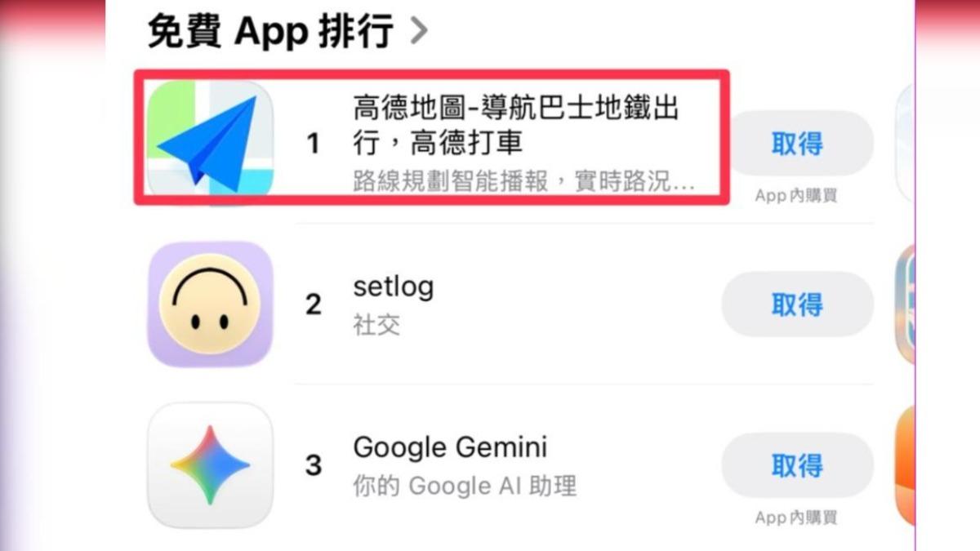Tap the rank number 2 beside setlog
The height and width of the screenshot is (551, 980).
coord(314,305)
